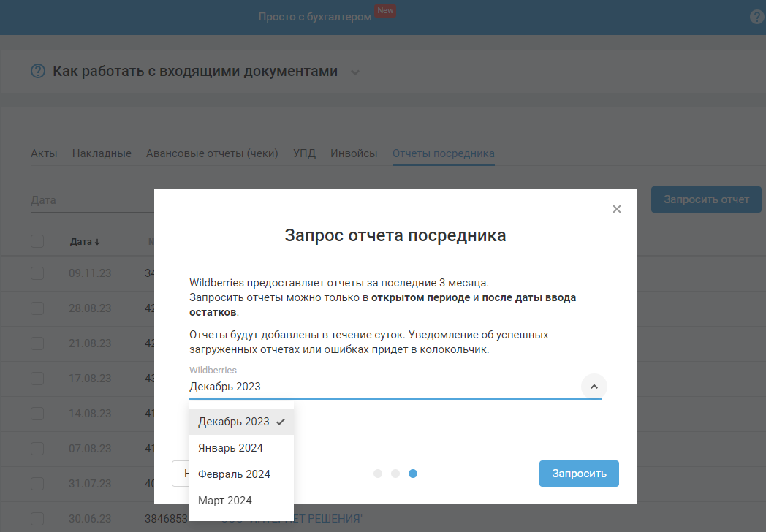The image size is (766, 532).
Task: Click the 'Запрос отчета посредника' dialog title
Action: 395,235
